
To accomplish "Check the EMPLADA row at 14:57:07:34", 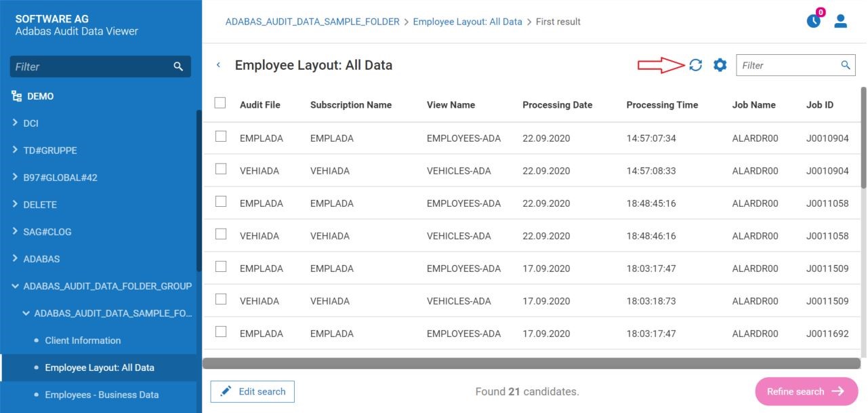I will (220, 136).
